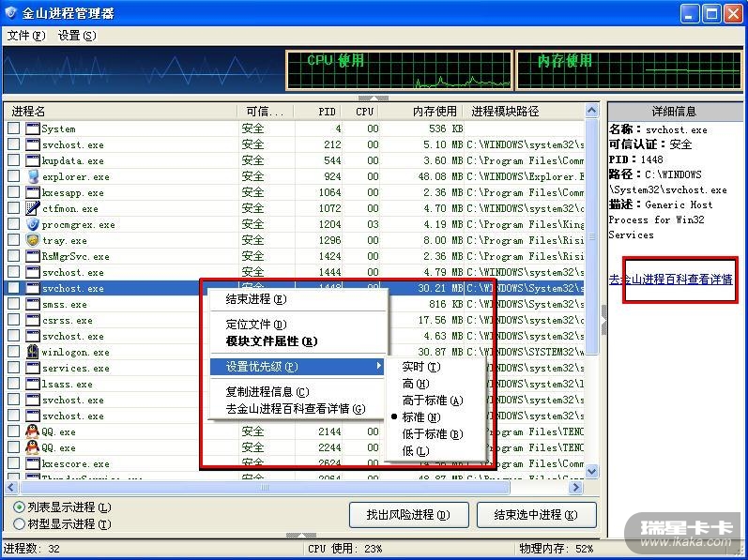Open 去金山进程百科查看详情 link in details panel
748x560 pixels.
coord(671,280)
